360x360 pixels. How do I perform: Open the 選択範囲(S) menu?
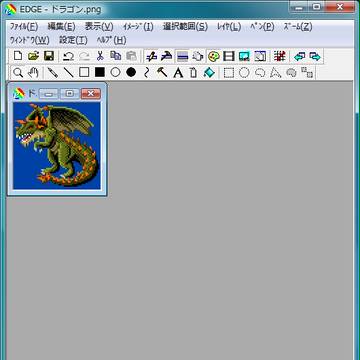point(185,27)
